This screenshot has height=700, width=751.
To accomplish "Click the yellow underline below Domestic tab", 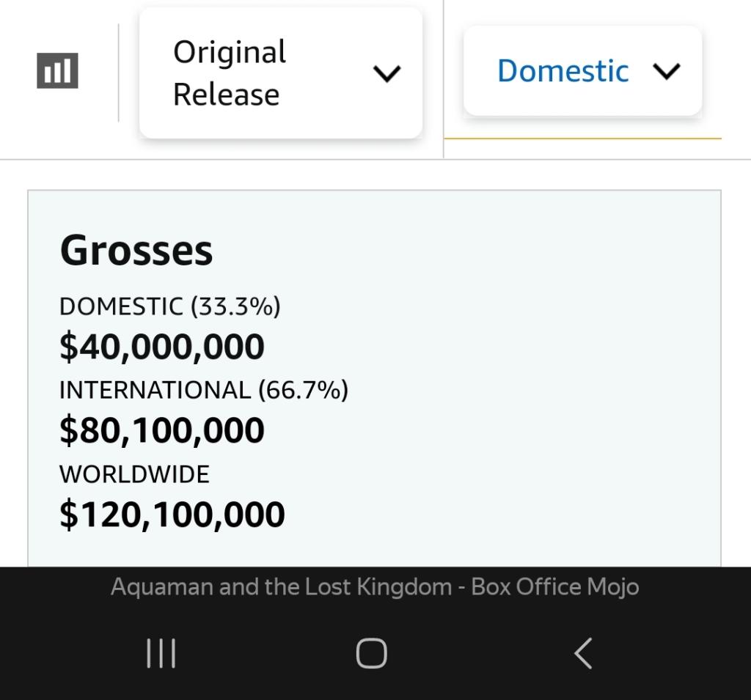I will [582, 138].
